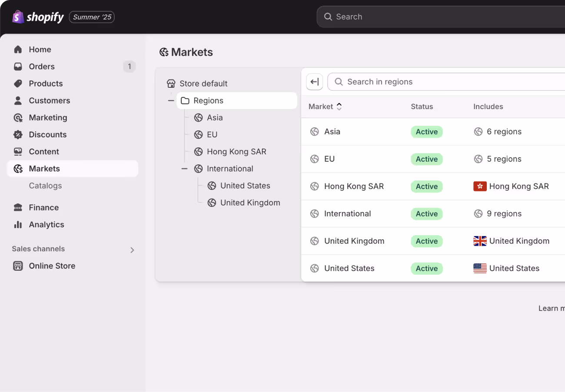The height and width of the screenshot is (392, 565).
Task: Click the Active status of Asia
Action: [x=427, y=132]
